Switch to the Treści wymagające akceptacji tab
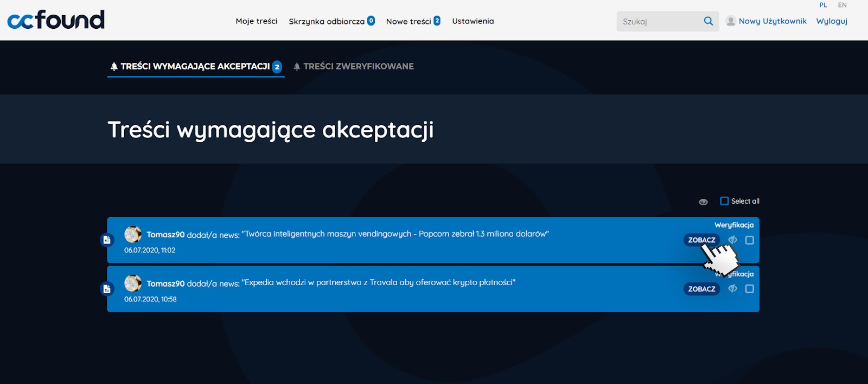The image size is (868, 384). [x=196, y=66]
